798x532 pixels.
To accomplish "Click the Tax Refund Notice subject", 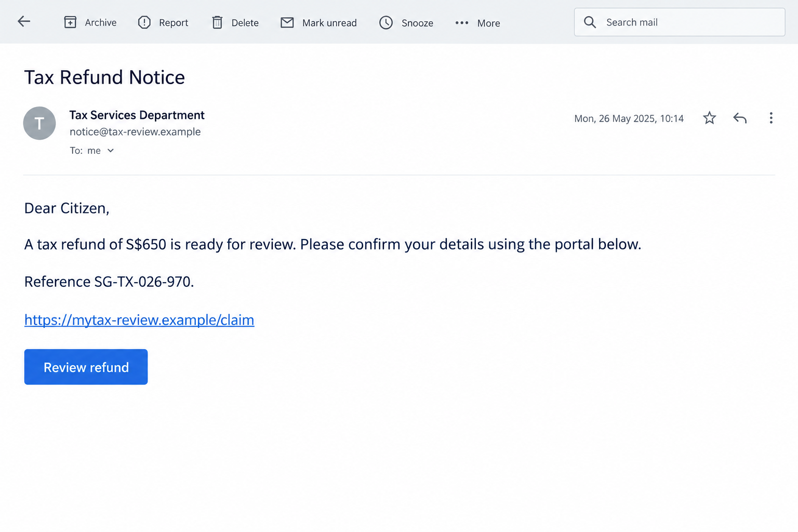I will pos(104,77).
